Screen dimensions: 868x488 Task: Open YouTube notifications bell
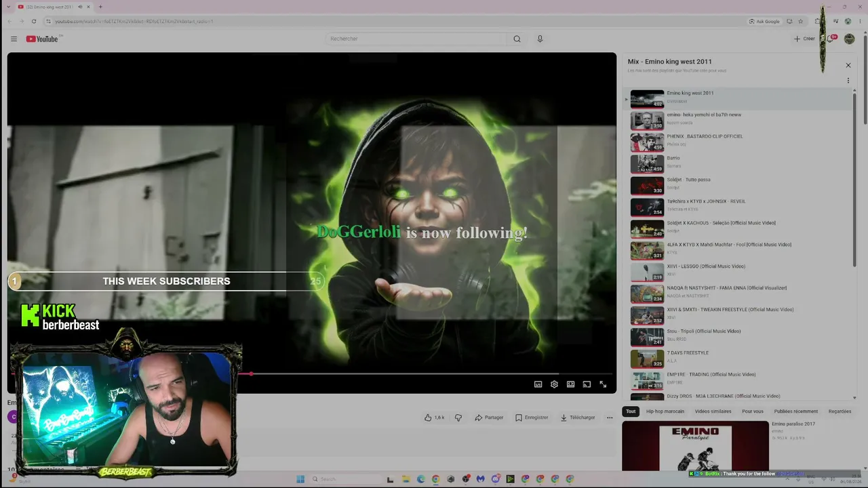coord(830,39)
